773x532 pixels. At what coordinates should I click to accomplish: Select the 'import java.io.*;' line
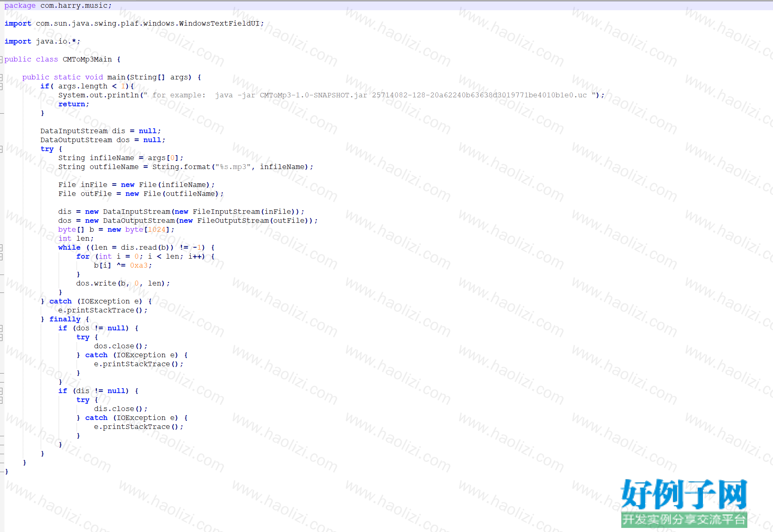click(42, 42)
